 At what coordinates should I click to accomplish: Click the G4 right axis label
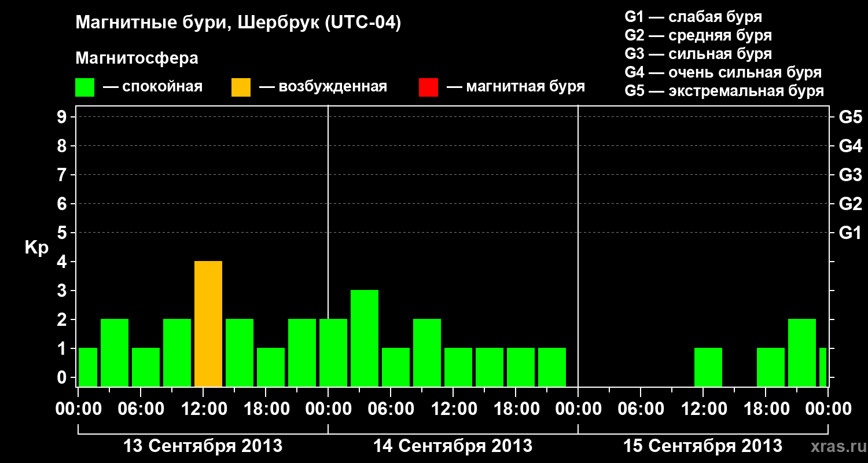pos(850,146)
